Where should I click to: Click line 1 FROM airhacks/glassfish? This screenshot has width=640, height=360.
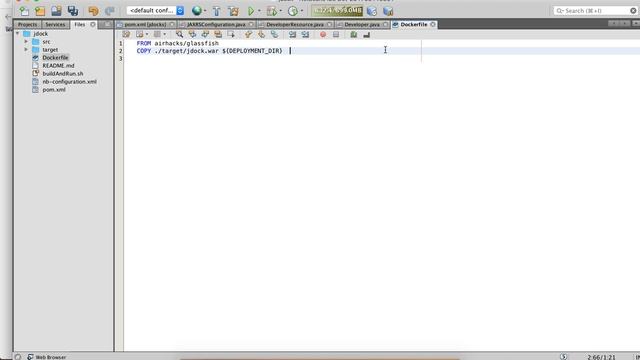pos(178,43)
